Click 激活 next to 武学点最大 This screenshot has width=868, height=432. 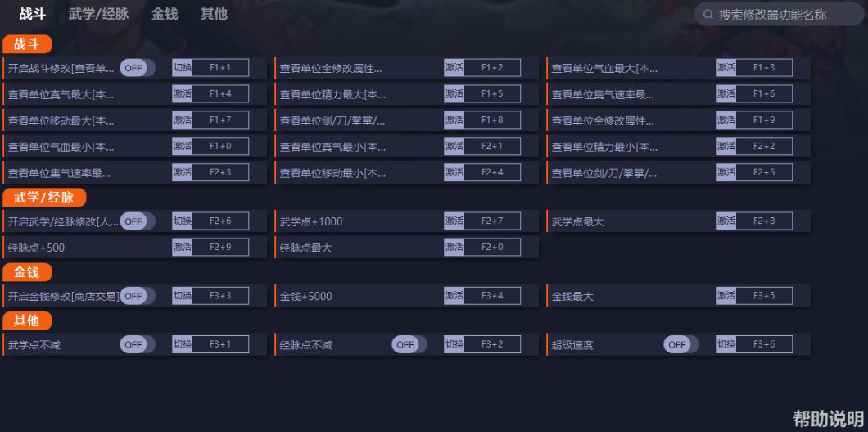coord(726,221)
